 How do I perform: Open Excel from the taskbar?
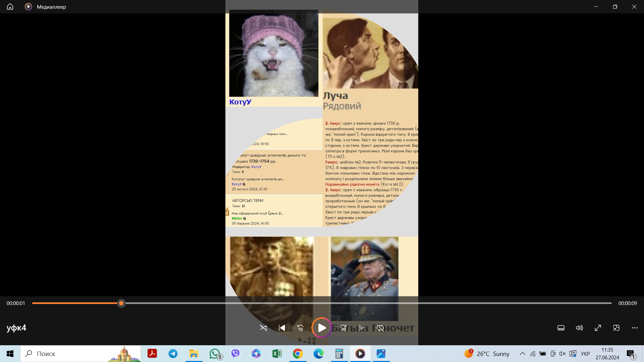coord(277,354)
